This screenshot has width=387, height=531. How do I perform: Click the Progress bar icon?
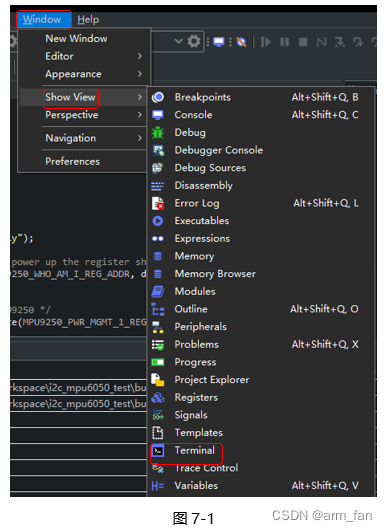point(158,363)
